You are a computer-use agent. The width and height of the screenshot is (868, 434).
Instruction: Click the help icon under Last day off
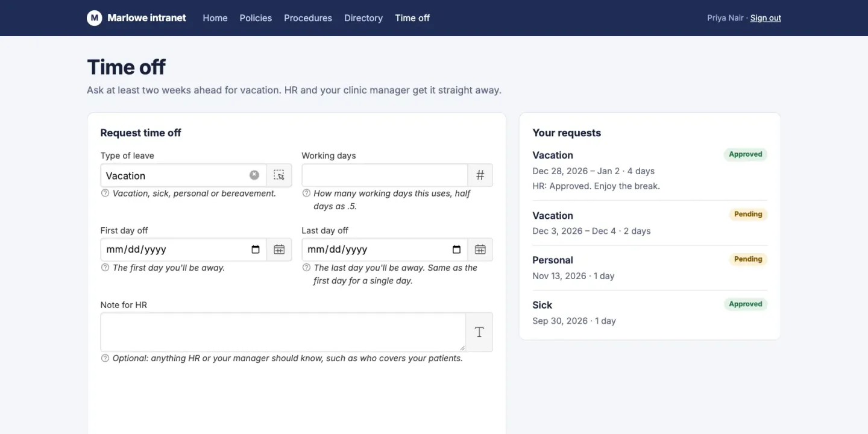pos(306,268)
